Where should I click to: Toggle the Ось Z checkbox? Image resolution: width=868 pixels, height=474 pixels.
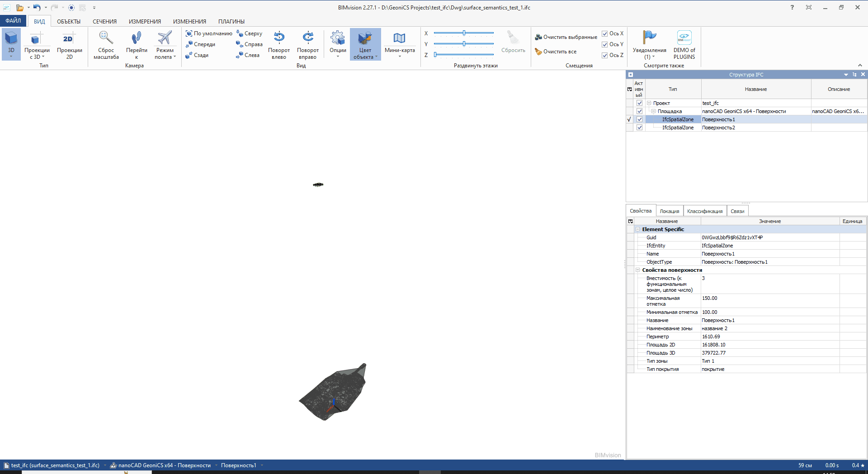(x=605, y=56)
